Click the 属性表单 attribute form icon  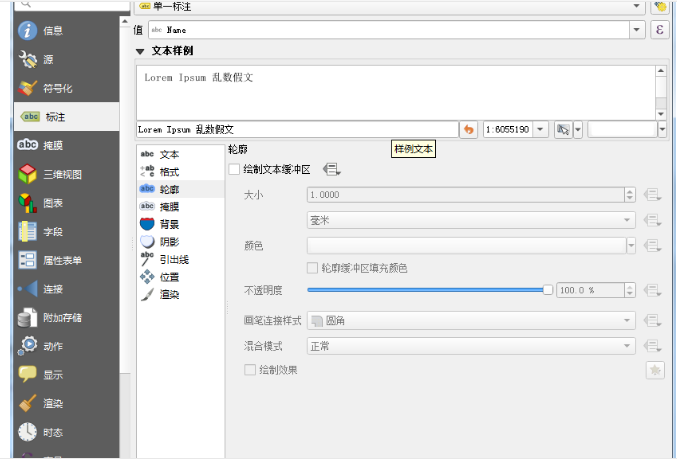pos(28,260)
